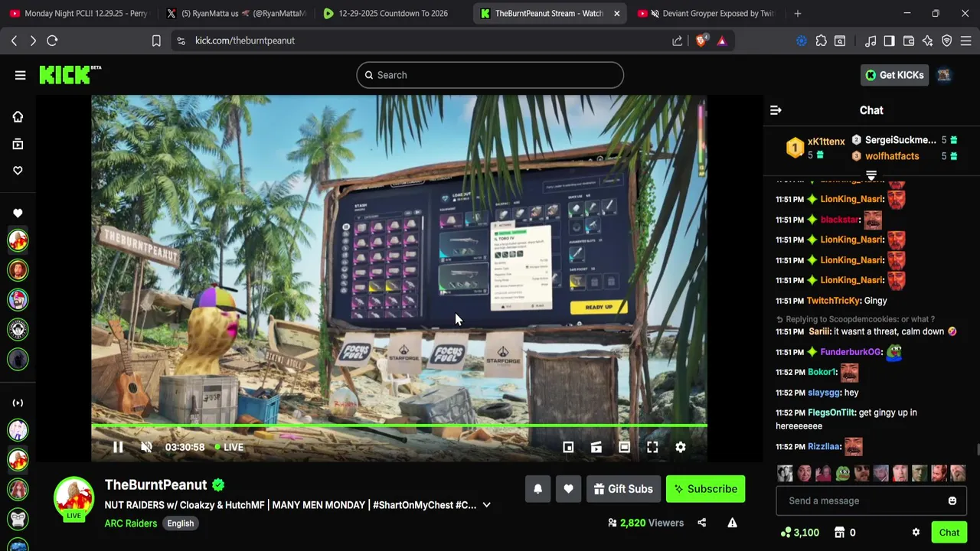Jump to LIVE in the player
Image resolution: width=980 pixels, height=551 pixels.
coord(229,447)
